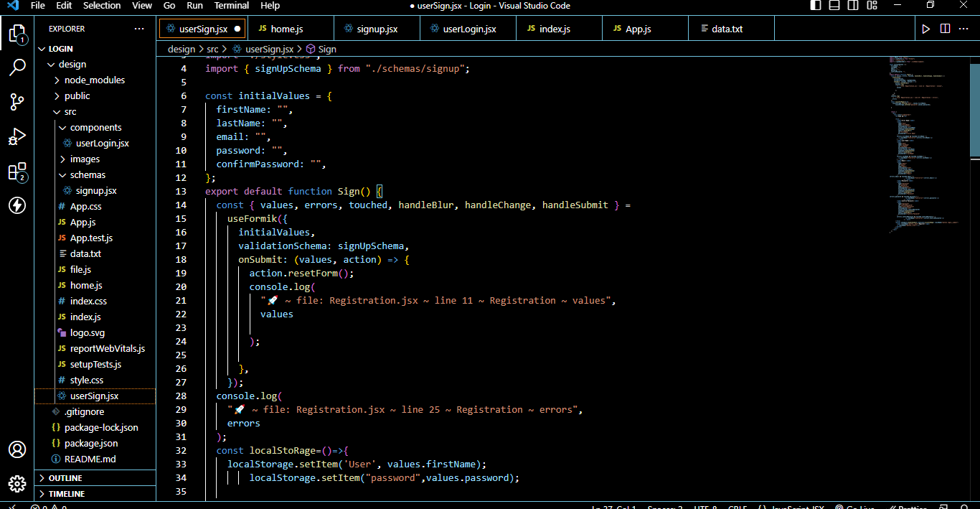
Task: Place cursor on 'action.resetForm();' line
Action: click(301, 274)
